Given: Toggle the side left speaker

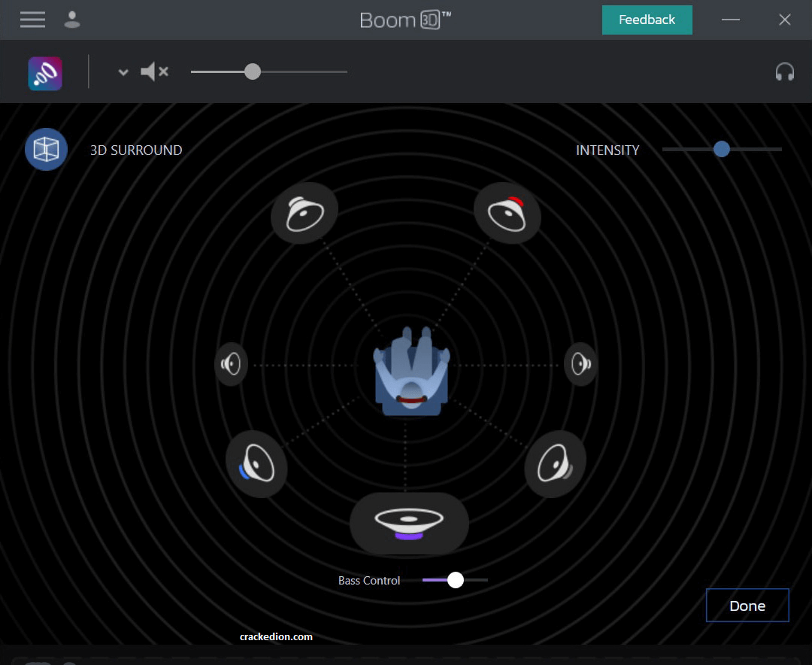Looking at the screenshot, I should click(231, 364).
